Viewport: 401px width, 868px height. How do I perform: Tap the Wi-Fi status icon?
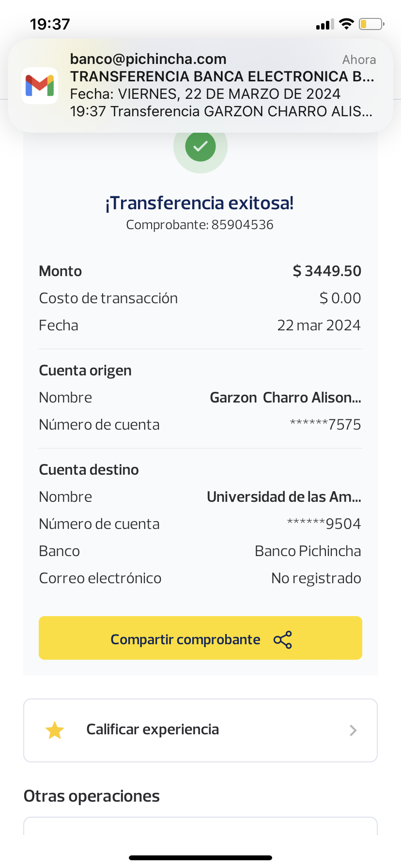pyautogui.click(x=346, y=24)
